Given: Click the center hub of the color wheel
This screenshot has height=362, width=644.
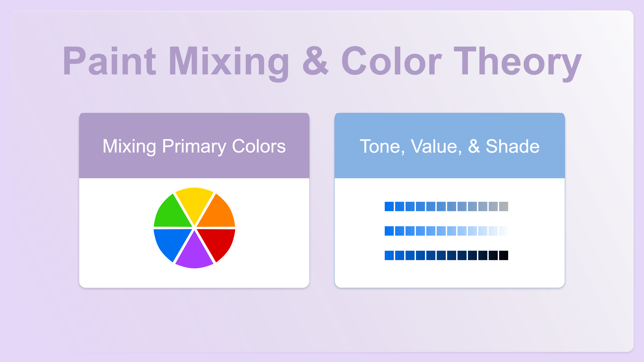Looking at the screenshot, I should pos(194,228).
